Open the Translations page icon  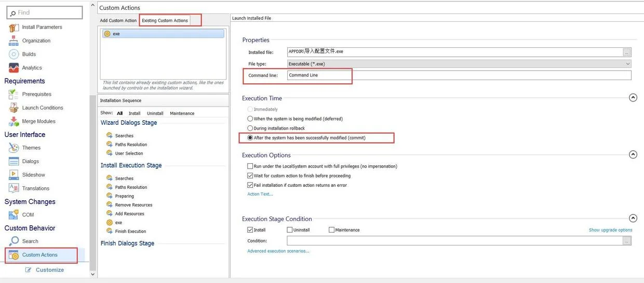pos(14,188)
